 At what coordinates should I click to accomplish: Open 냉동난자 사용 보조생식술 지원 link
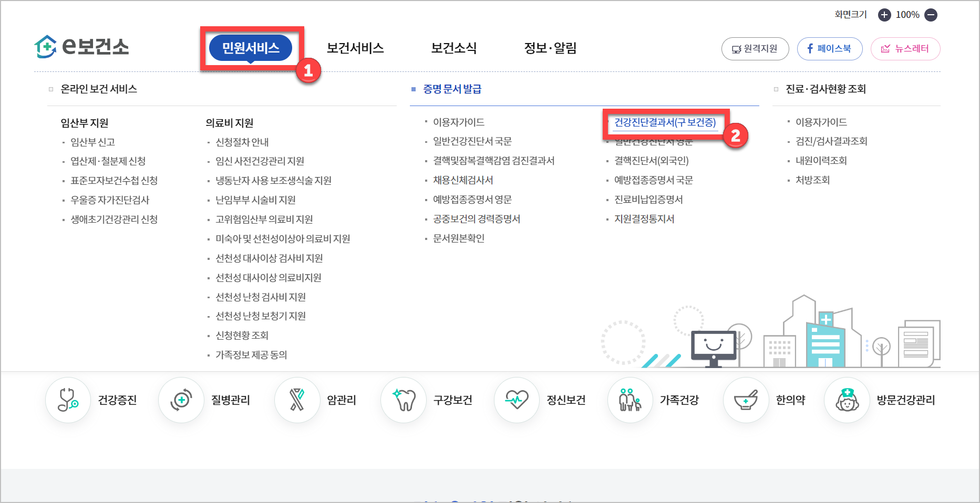click(x=274, y=181)
